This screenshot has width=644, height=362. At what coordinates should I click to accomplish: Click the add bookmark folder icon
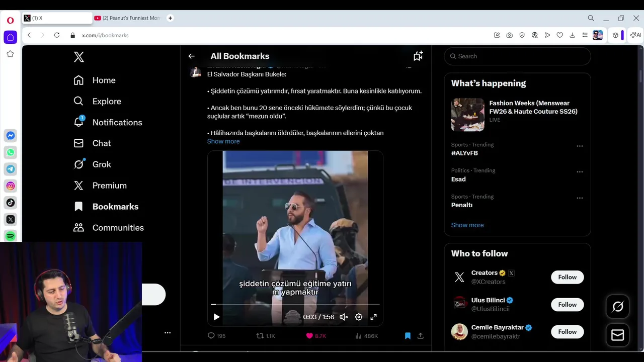pyautogui.click(x=418, y=56)
